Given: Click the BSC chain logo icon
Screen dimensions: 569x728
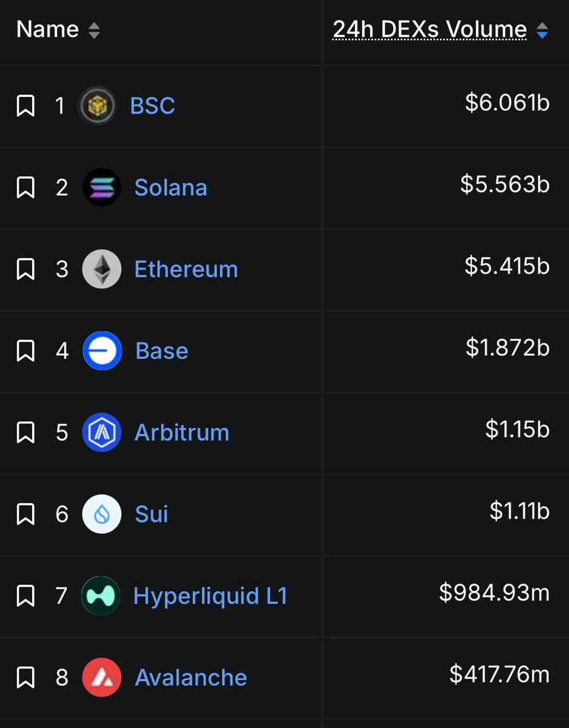Looking at the screenshot, I should pyautogui.click(x=97, y=106).
